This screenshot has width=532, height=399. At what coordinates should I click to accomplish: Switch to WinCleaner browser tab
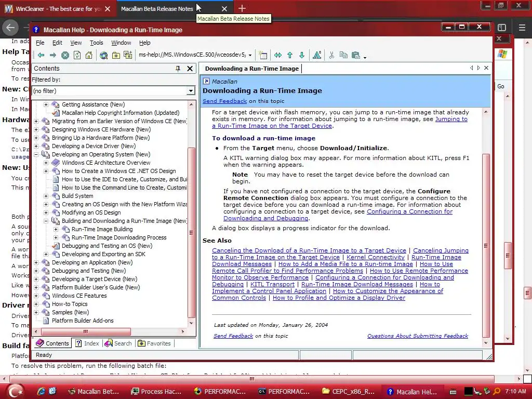(x=58, y=9)
